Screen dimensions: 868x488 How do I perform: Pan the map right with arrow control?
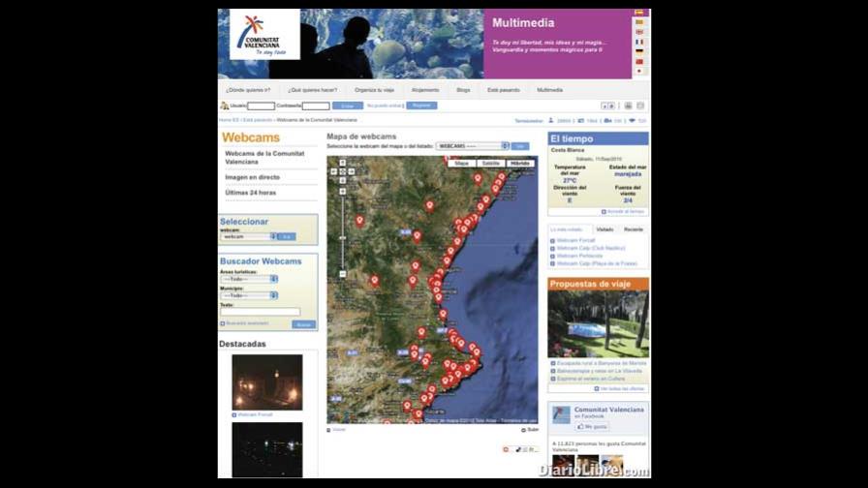(x=352, y=172)
